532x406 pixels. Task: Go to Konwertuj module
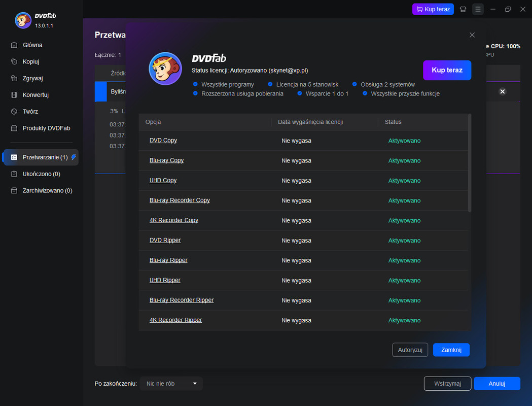click(36, 95)
